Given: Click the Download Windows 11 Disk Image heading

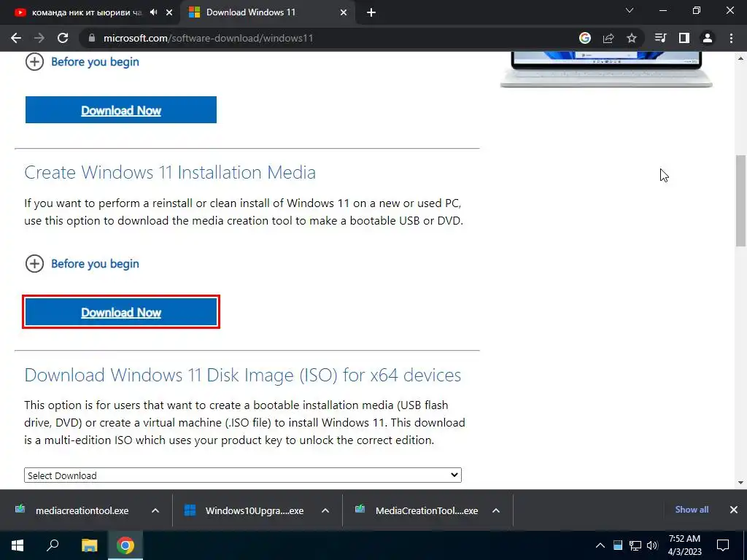Looking at the screenshot, I should (x=242, y=375).
